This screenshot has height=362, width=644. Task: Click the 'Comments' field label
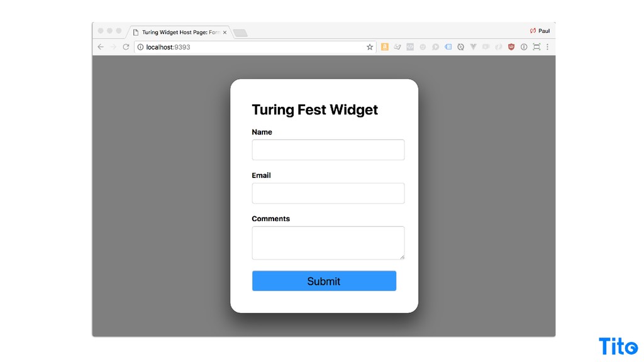tap(270, 219)
